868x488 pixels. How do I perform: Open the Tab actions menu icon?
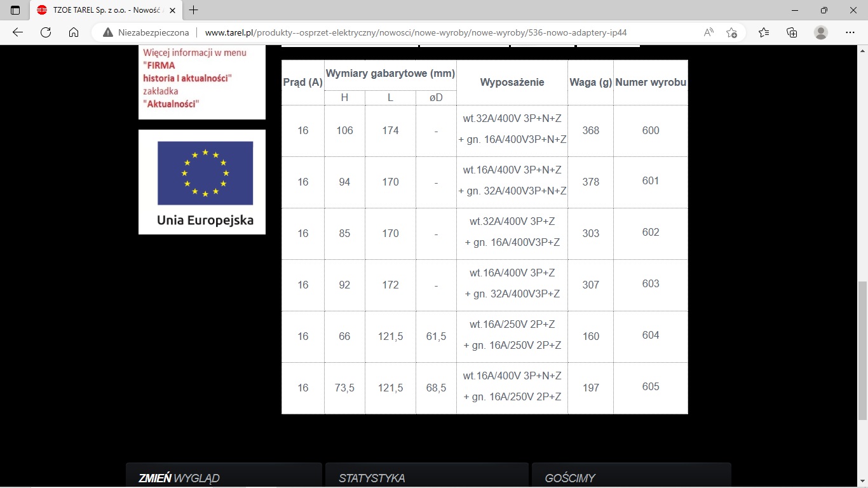15,10
